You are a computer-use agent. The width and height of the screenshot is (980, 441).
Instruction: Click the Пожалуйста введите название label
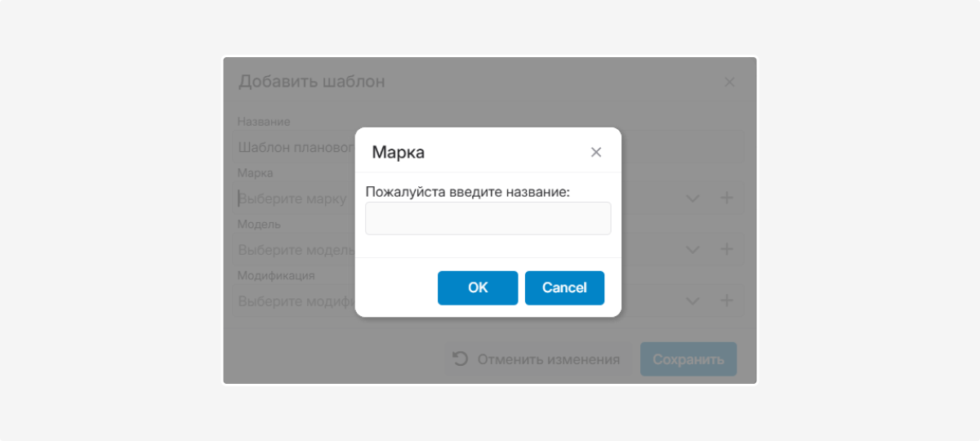[x=467, y=192]
